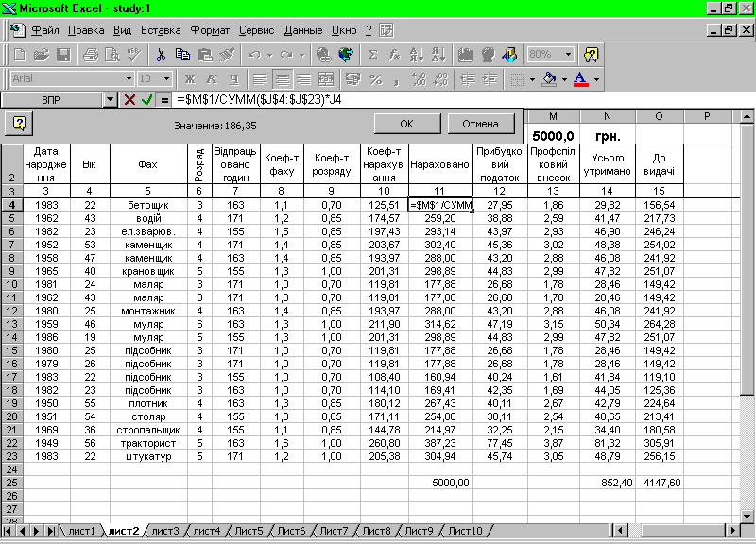The height and width of the screenshot is (544, 756).
Task: Open the Chart Wizard icon
Action: click(465, 55)
